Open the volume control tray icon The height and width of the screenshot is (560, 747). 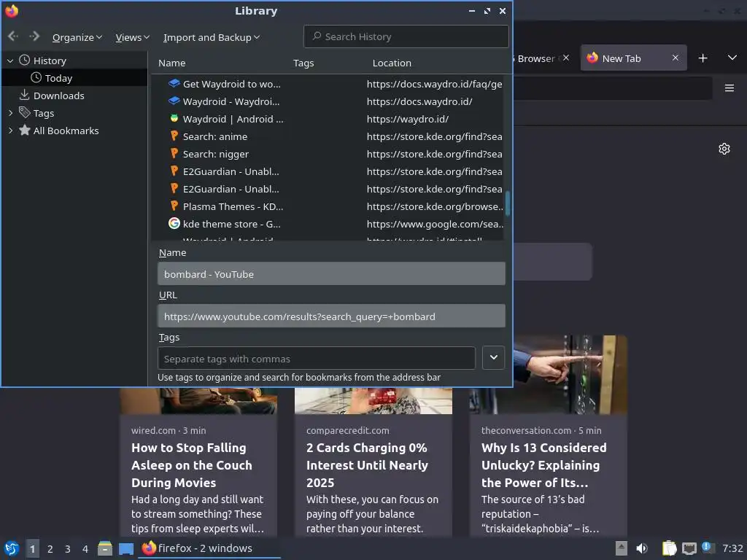(x=642, y=548)
